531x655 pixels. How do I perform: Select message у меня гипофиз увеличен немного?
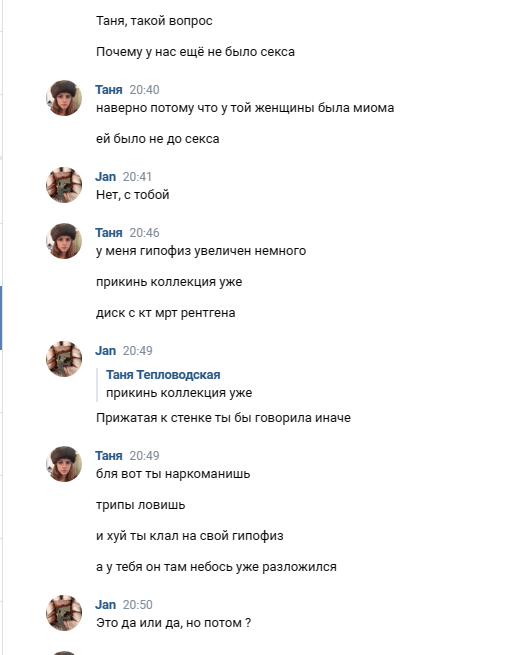201,251
